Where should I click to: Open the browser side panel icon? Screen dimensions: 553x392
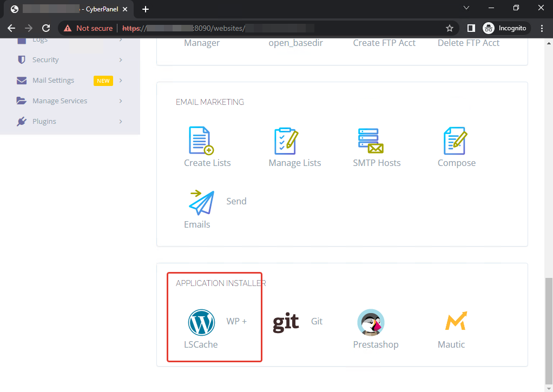pos(471,28)
